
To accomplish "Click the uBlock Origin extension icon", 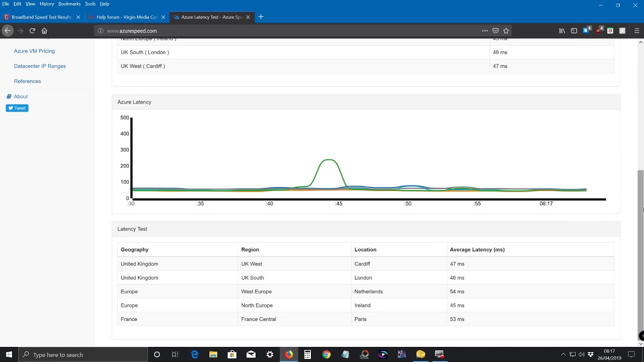I will point(599,30).
